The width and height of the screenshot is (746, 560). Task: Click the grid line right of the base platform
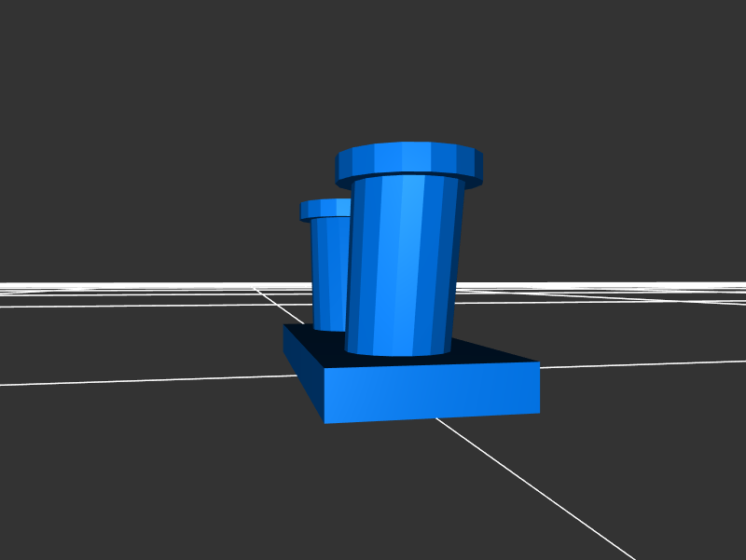[x=643, y=362]
